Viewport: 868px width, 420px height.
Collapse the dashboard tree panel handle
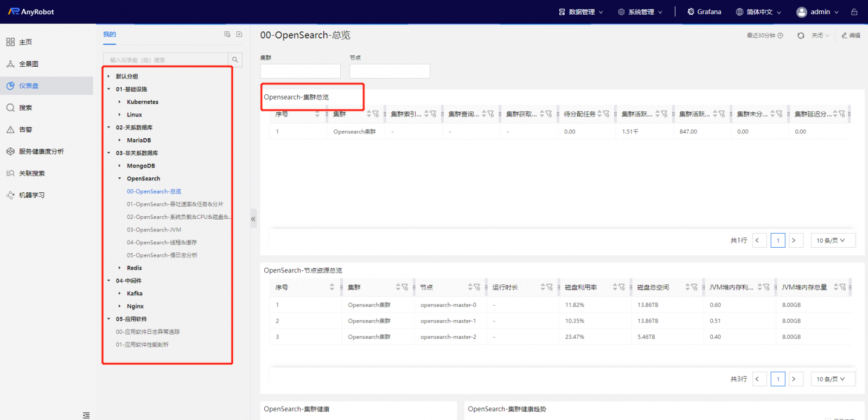tap(253, 219)
